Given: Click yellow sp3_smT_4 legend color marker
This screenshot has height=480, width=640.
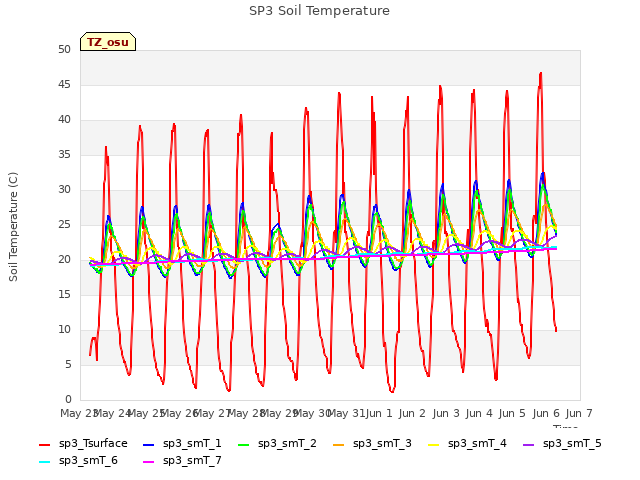Looking at the screenshot, I should pyautogui.click(x=434, y=444).
